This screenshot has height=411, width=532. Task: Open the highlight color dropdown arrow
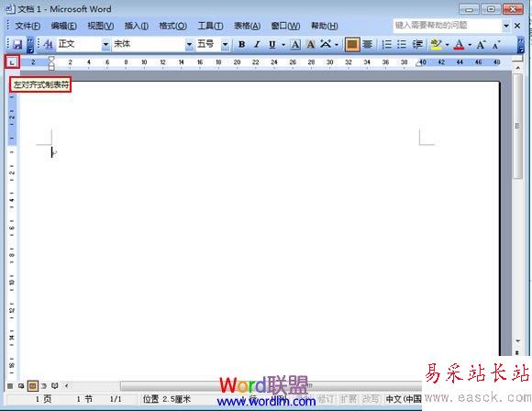[x=448, y=44]
